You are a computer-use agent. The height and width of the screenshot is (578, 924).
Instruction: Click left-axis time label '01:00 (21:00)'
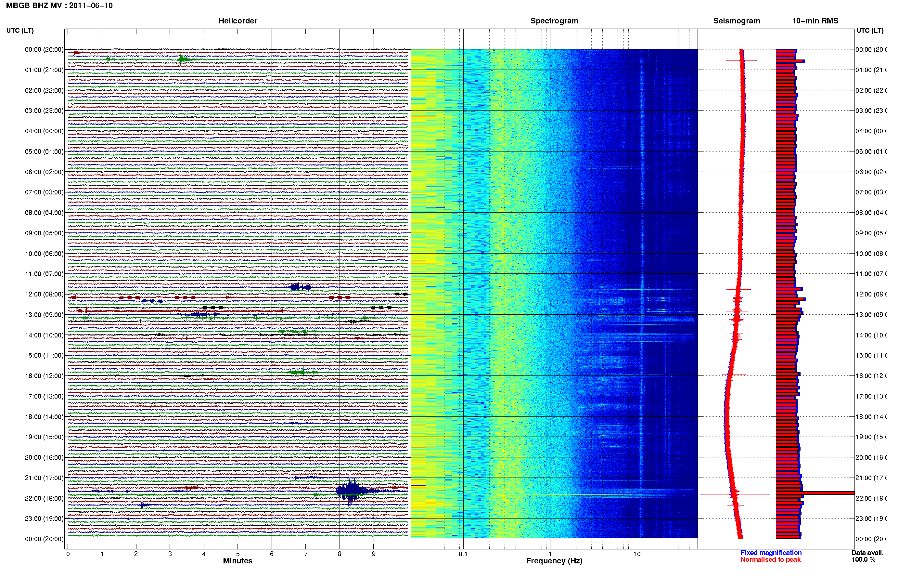pyautogui.click(x=44, y=70)
